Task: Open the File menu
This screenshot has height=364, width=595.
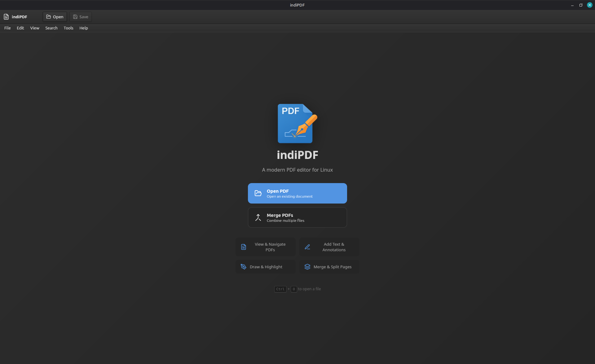Action: click(x=7, y=28)
